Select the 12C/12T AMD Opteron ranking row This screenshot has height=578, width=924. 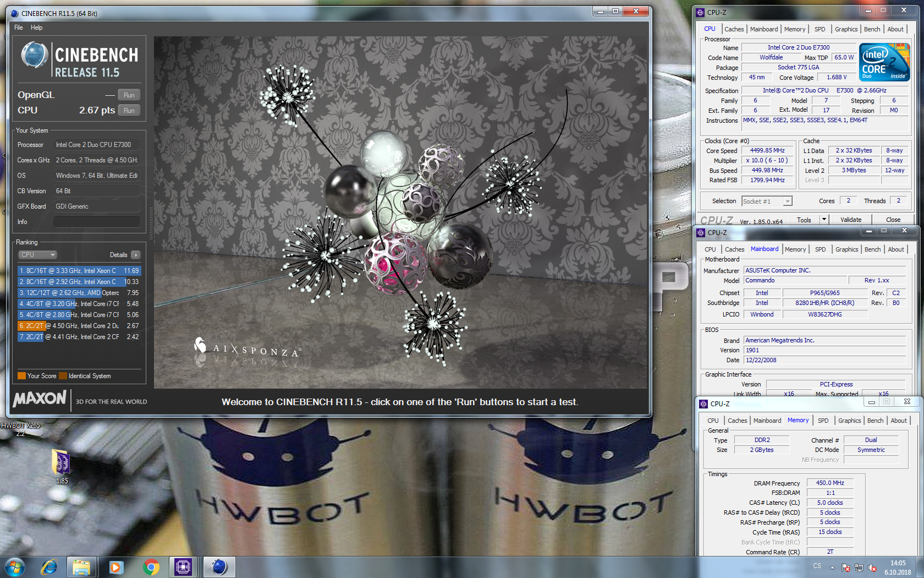click(x=79, y=293)
